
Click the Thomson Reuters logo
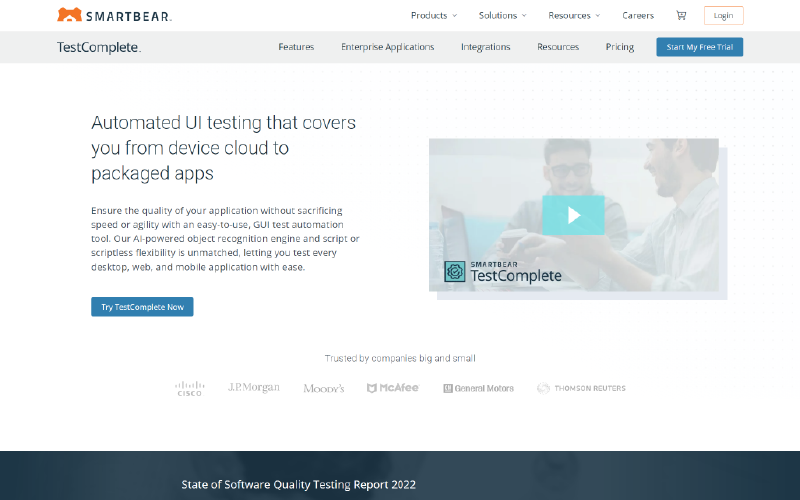click(581, 388)
